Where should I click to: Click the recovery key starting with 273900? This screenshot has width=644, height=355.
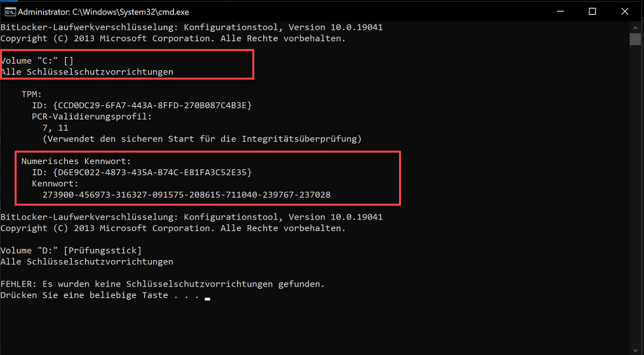(187, 195)
